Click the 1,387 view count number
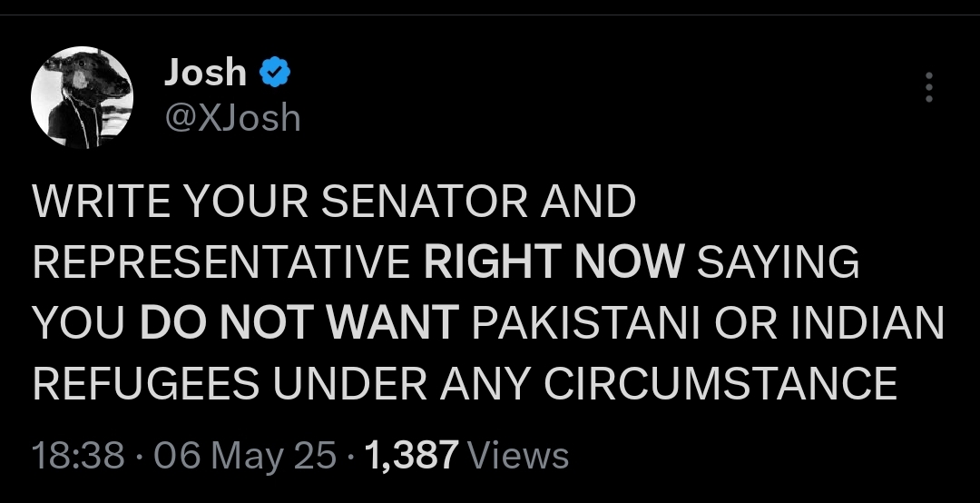 pyautogui.click(x=412, y=455)
